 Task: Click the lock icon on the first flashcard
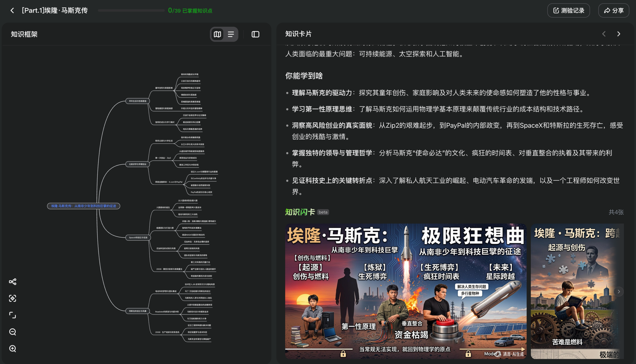pyautogui.click(x=343, y=354)
